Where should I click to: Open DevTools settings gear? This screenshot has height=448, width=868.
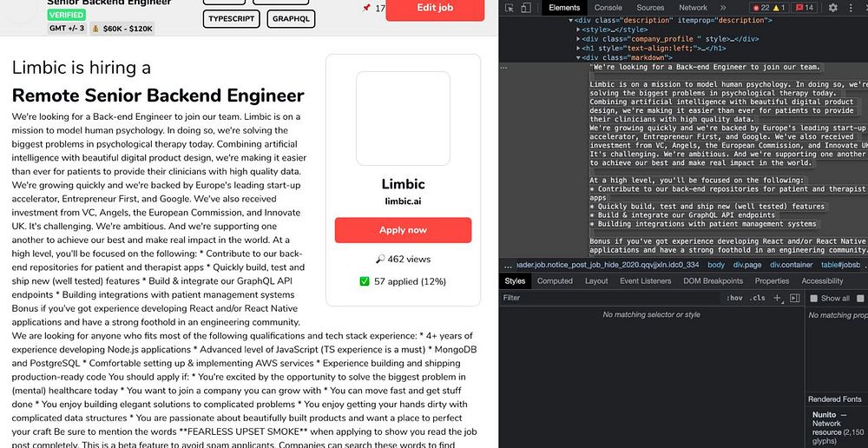pos(833,8)
